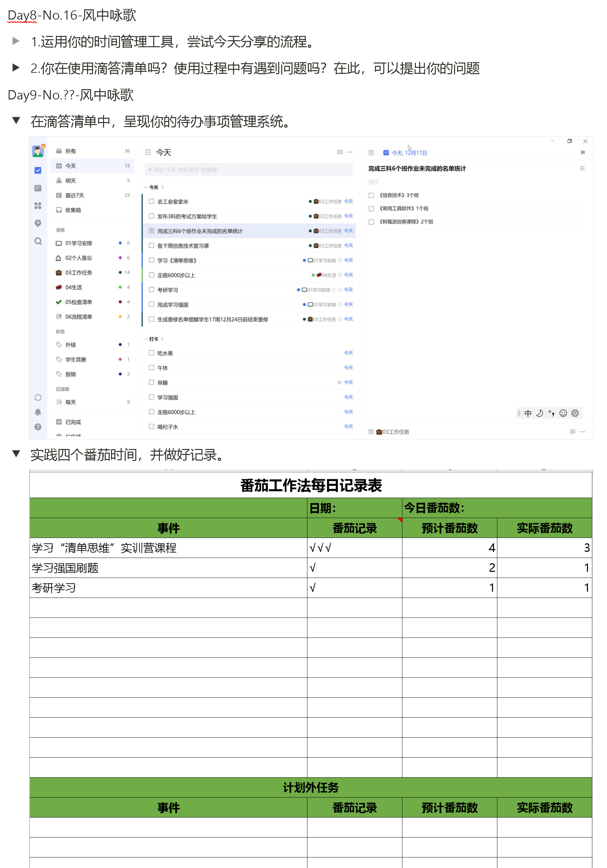Select 明天 smart list

[93, 181]
